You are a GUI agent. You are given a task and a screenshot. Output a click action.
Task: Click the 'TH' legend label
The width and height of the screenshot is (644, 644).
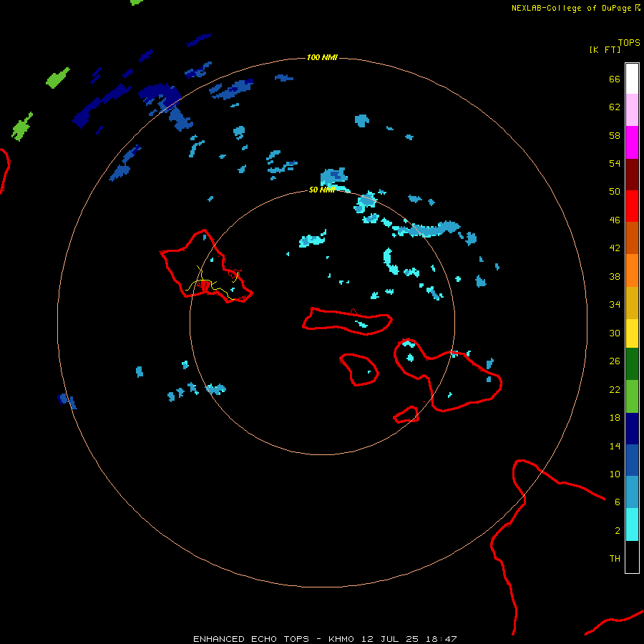(x=615, y=559)
